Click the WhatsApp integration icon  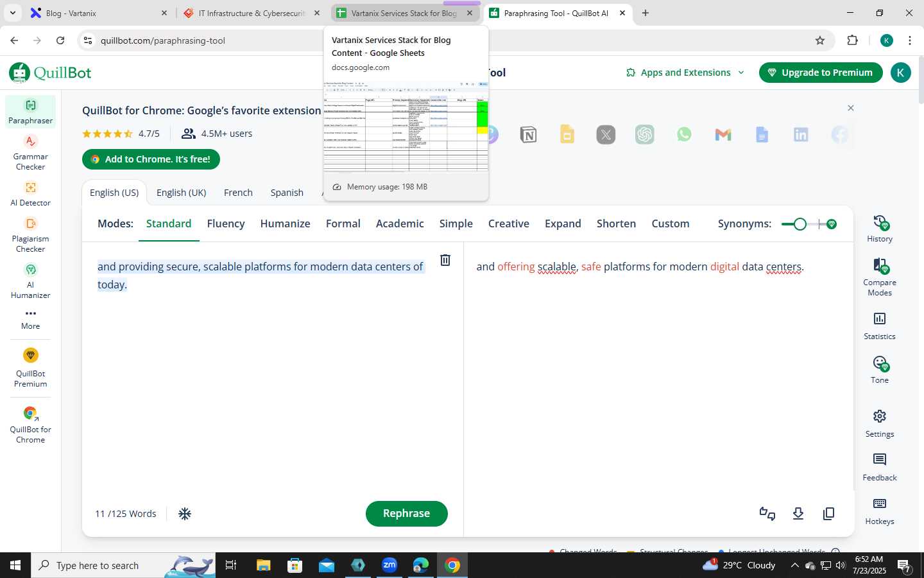point(684,134)
